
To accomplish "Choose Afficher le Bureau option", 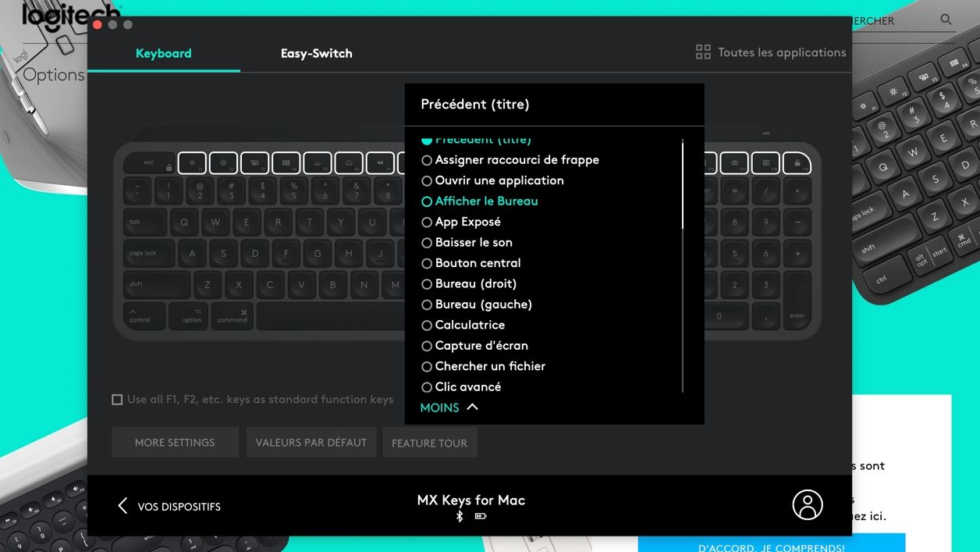I will pyautogui.click(x=480, y=201).
